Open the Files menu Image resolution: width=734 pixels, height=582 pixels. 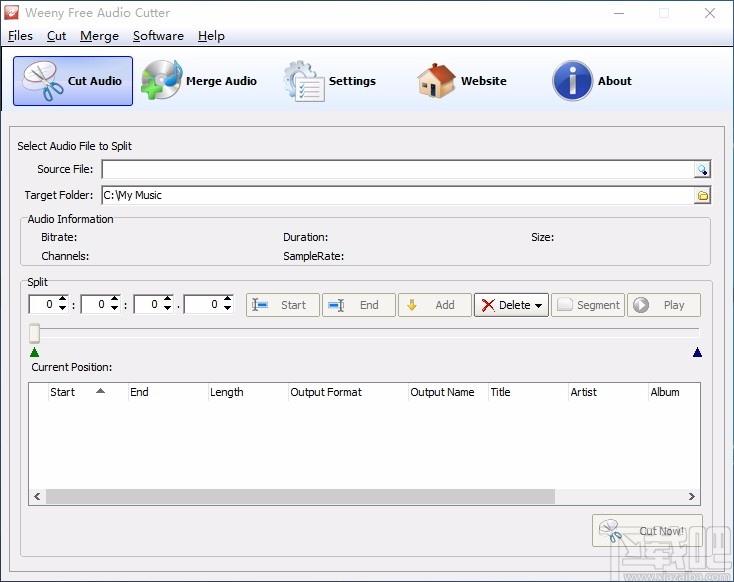[x=20, y=36]
